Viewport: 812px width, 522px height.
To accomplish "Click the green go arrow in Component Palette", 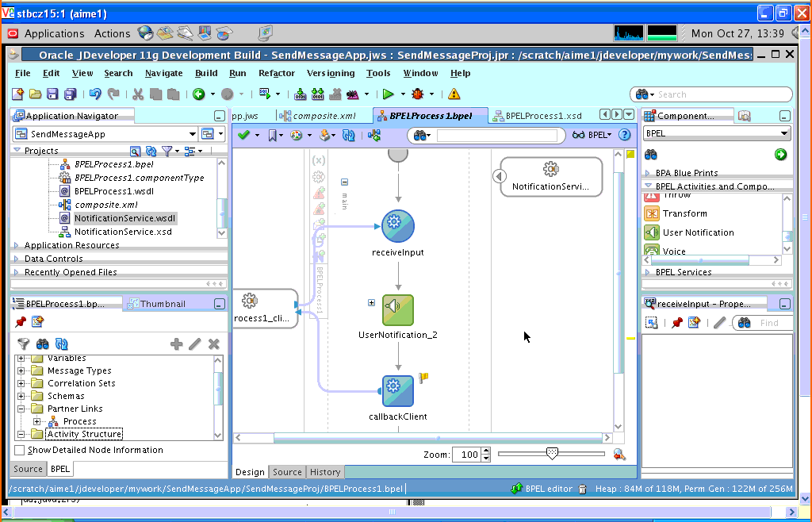I will coord(780,155).
